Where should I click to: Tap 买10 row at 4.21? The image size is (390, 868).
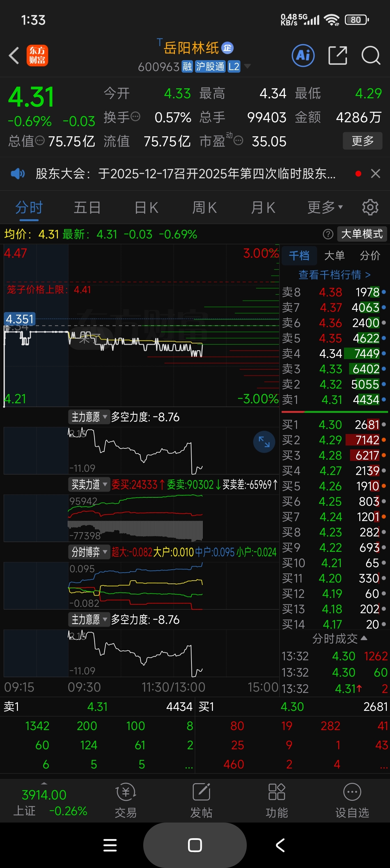[x=334, y=563]
